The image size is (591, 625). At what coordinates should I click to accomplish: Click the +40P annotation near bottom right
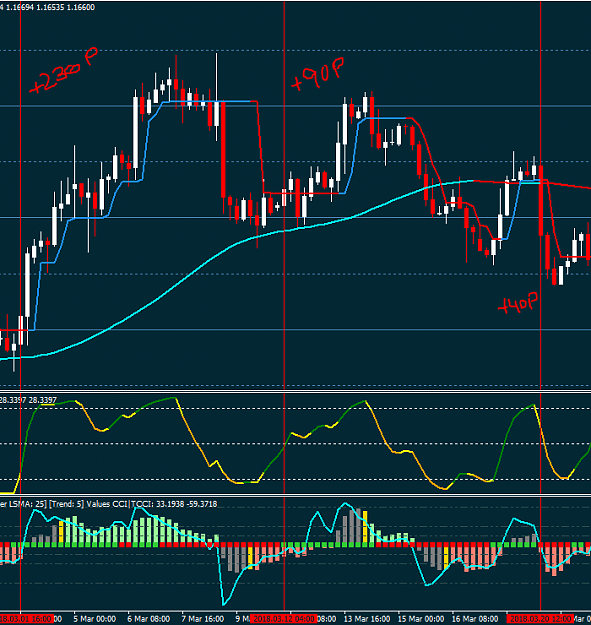(518, 303)
